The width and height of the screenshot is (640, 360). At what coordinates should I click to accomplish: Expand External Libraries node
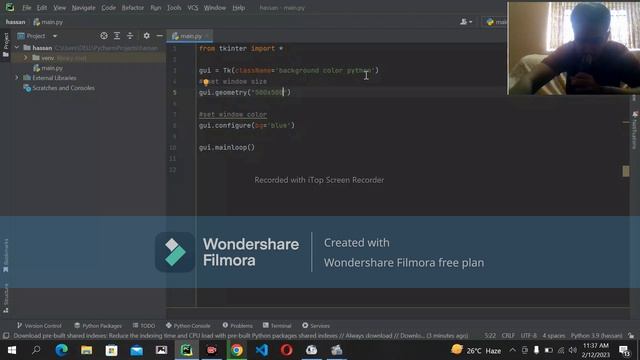pyautogui.click(x=17, y=78)
